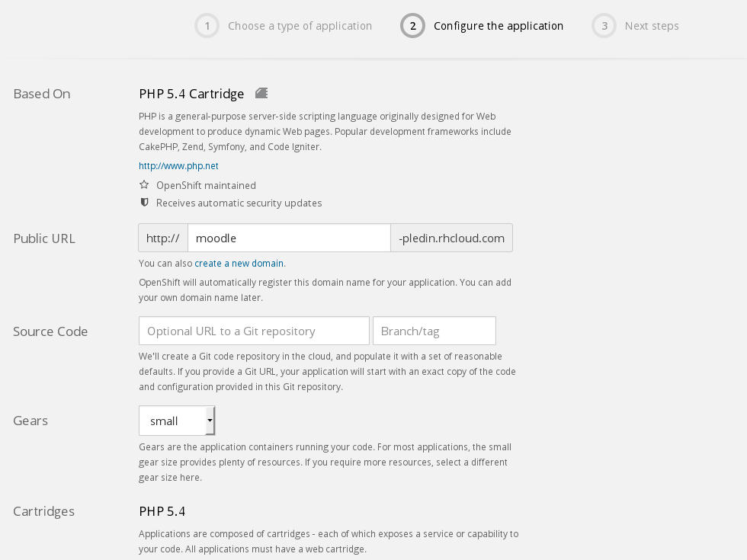
Task: Click the step 1 number circle
Action: click(206, 26)
